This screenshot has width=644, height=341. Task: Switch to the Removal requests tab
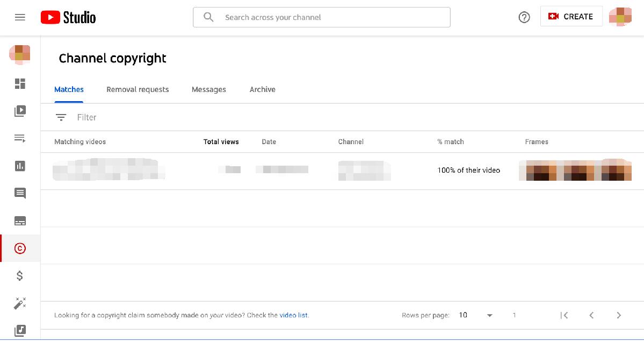click(138, 89)
